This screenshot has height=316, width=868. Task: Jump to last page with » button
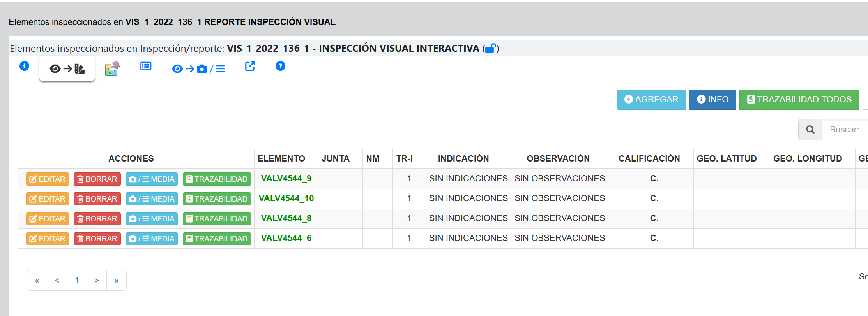point(117,281)
